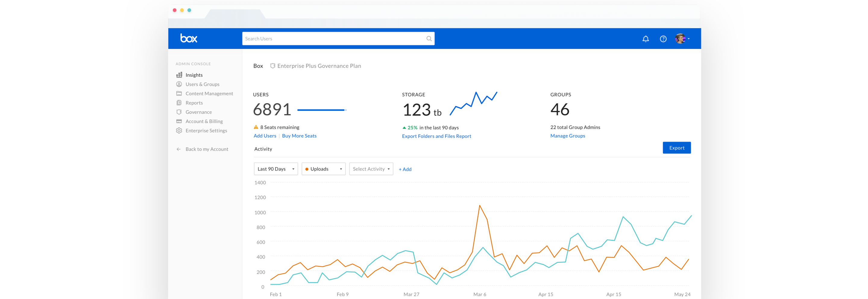868x299 pixels.
Task: Open Reports in the admin console menu
Action: [x=194, y=103]
